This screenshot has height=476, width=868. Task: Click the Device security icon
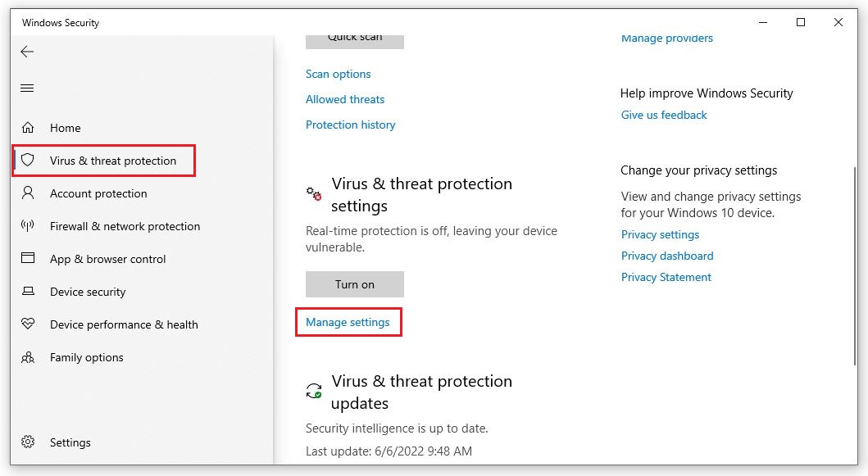point(27,292)
